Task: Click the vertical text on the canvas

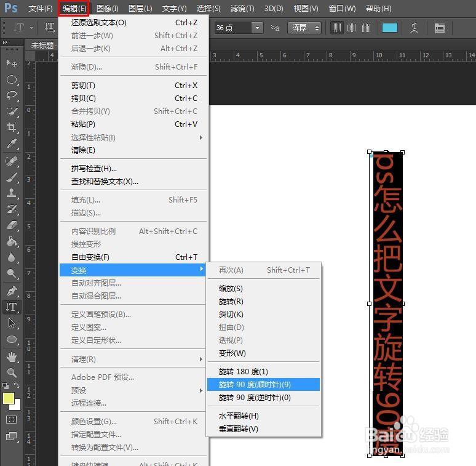Action: tap(387, 303)
